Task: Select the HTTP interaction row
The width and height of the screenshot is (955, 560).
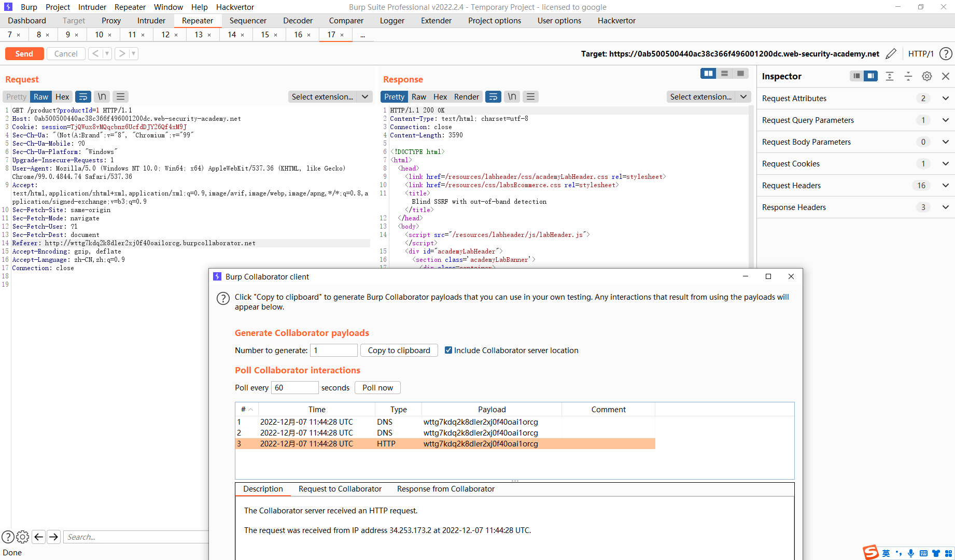Action: [x=445, y=444]
